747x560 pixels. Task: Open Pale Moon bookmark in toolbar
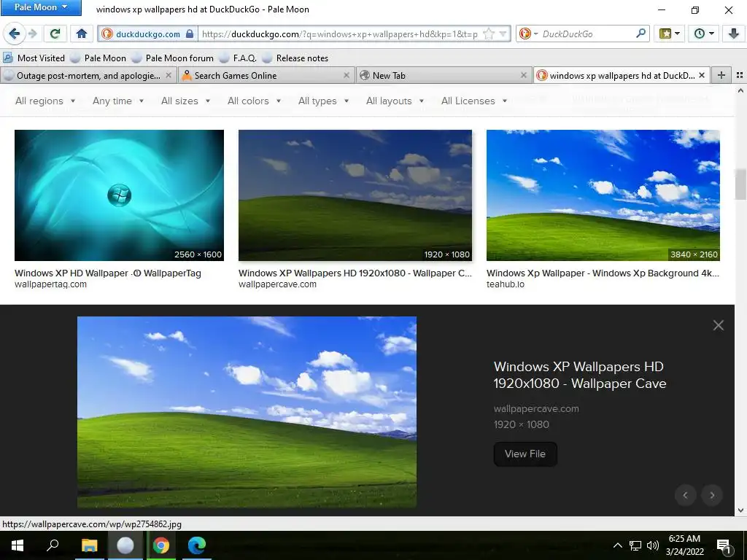[98, 58]
